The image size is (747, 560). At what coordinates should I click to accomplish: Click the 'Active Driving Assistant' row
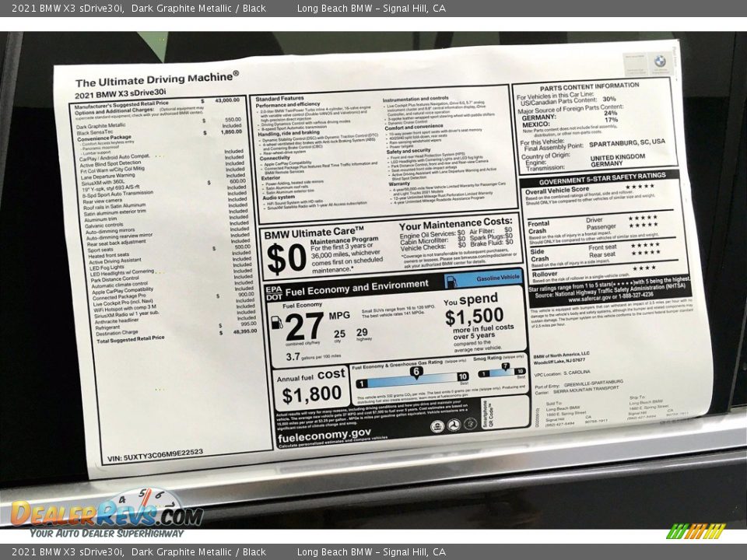[x=115, y=261]
